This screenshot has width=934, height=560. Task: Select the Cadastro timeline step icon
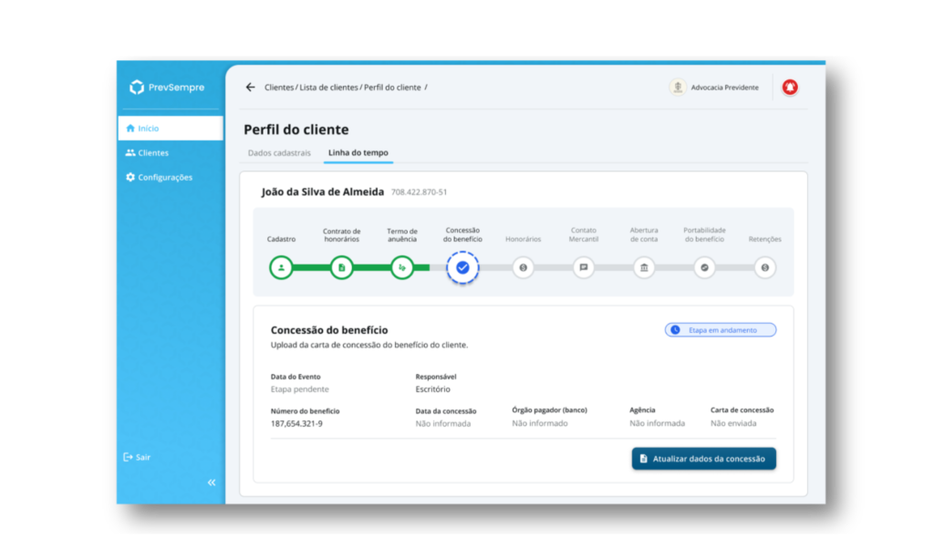pyautogui.click(x=281, y=268)
